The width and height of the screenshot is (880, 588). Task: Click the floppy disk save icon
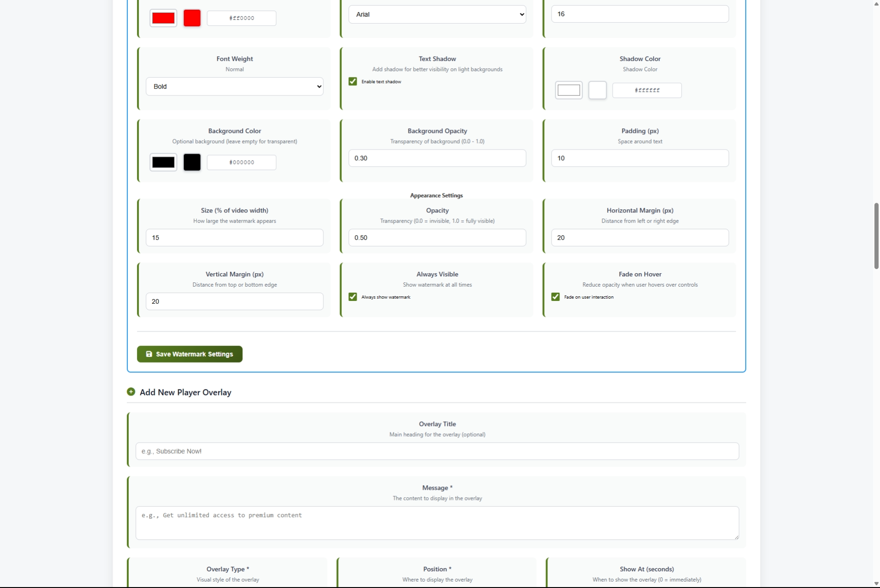point(149,354)
